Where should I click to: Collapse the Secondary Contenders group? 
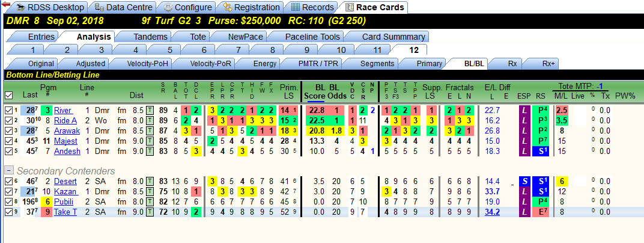8,170
